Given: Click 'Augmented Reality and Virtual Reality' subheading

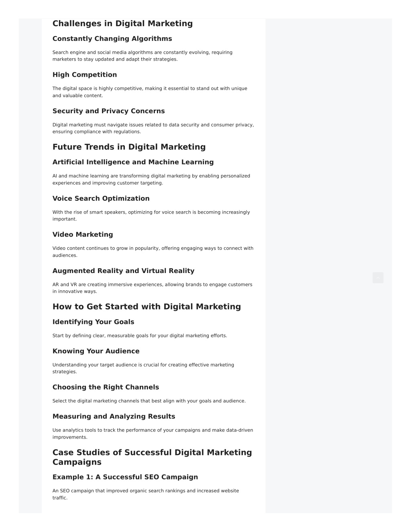Looking at the screenshot, I should tap(123, 271).
